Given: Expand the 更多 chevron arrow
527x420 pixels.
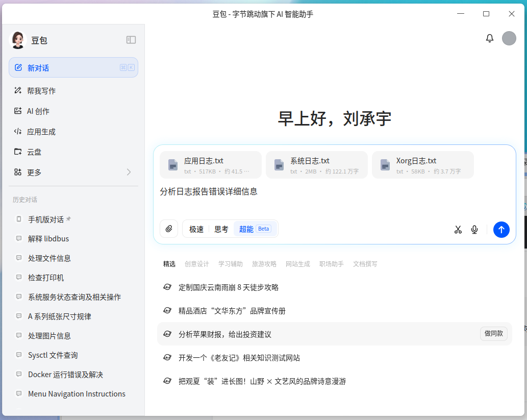Looking at the screenshot, I should click(x=129, y=172).
